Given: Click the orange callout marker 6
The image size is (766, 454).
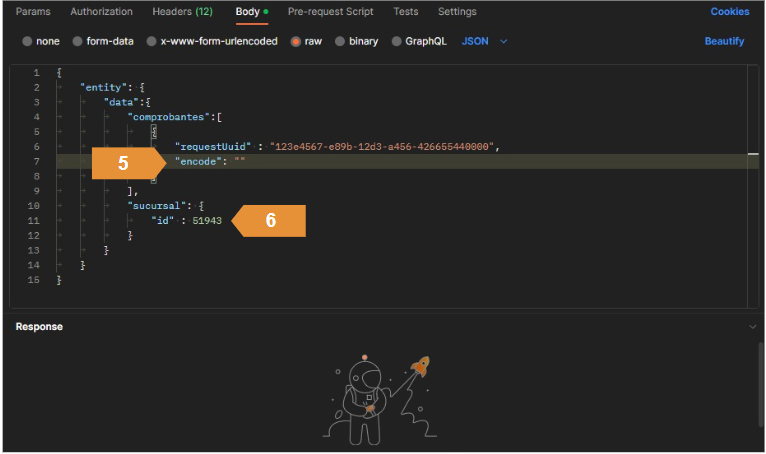Looking at the screenshot, I should 270,222.
